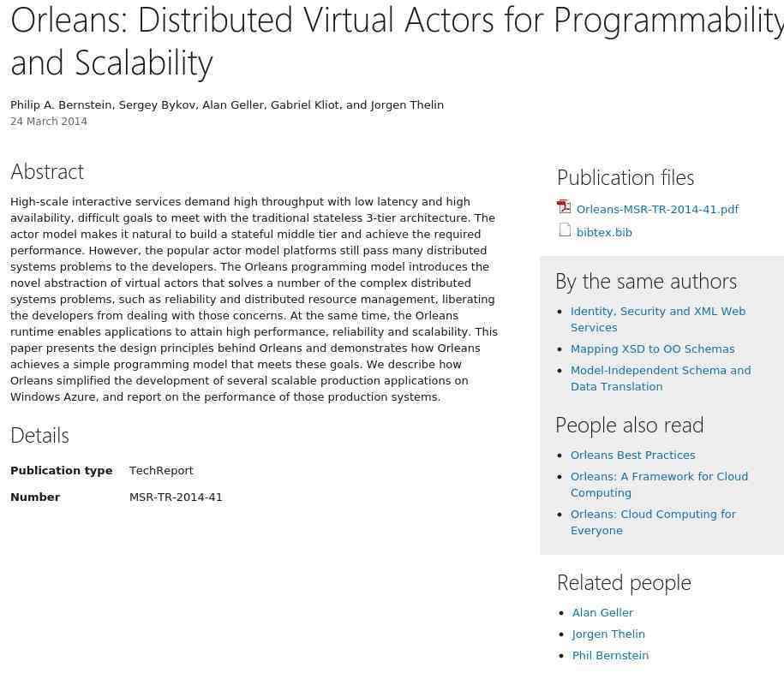Click the Abstract heading
Screen dimensions: 784x685
47,172
